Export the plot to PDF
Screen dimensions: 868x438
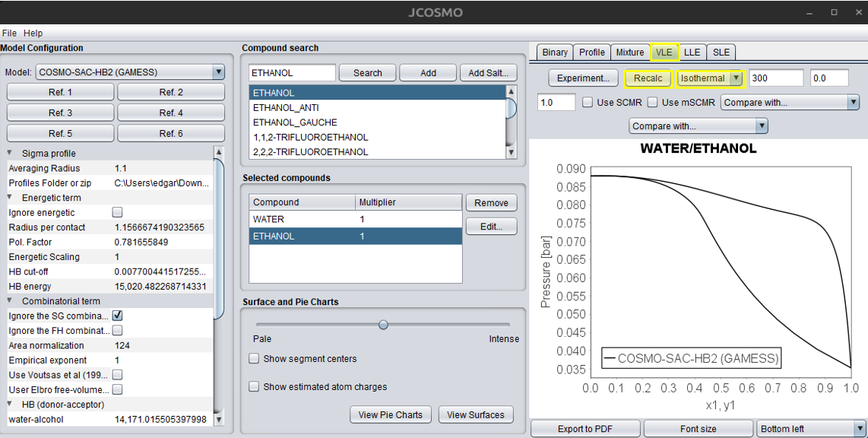585,428
